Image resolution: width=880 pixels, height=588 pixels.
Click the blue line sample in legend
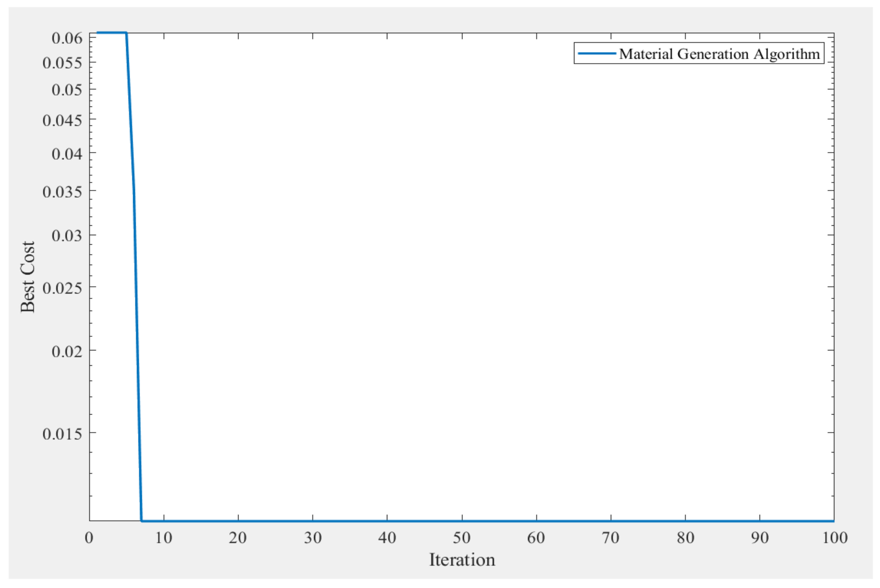[597, 54]
